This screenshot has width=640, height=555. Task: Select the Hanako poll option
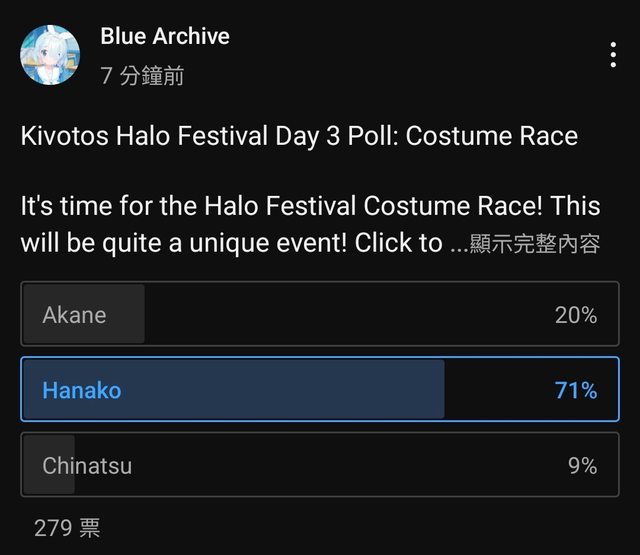point(320,390)
